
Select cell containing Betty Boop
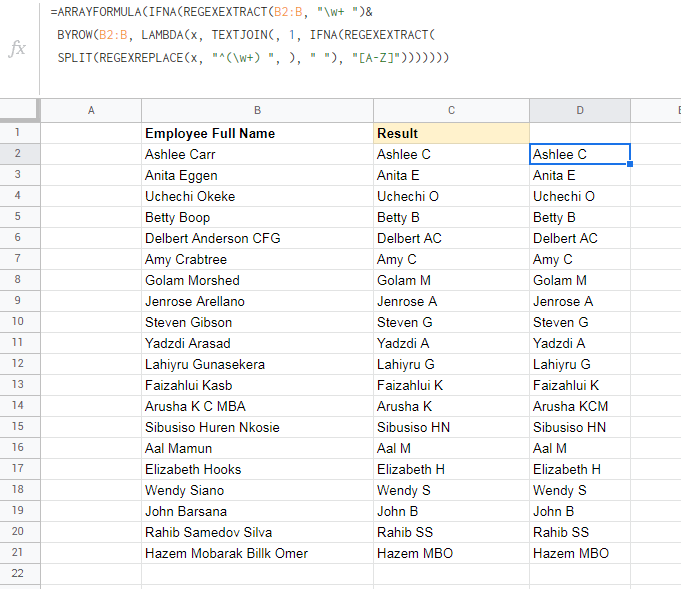258,217
